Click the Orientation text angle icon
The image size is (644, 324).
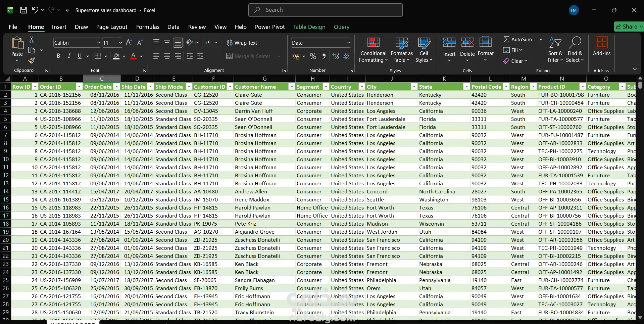(190, 43)
